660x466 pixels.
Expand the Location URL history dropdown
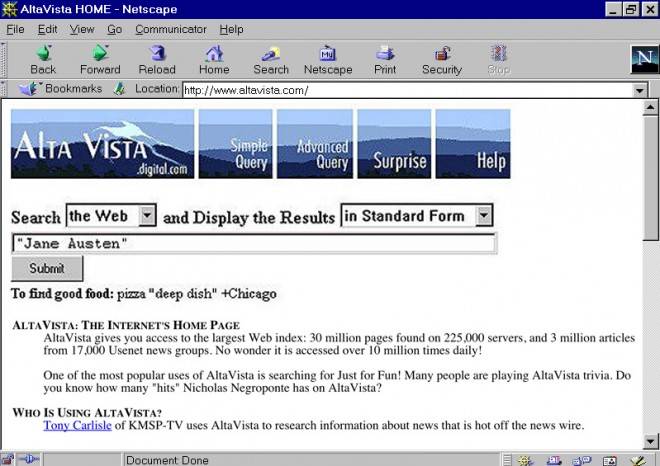click(639, 90)
